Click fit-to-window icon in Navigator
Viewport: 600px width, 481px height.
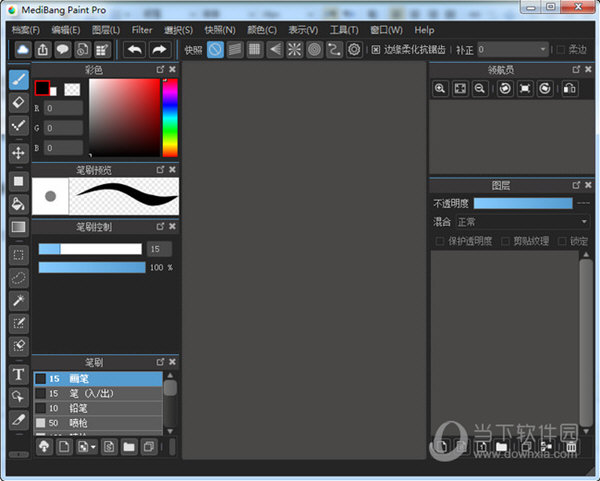[460, 89]
